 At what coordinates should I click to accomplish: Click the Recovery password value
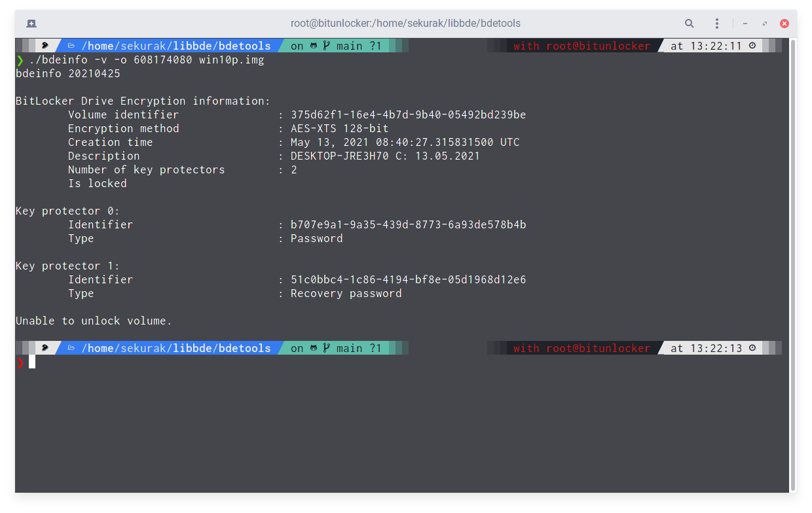point(346,293)
